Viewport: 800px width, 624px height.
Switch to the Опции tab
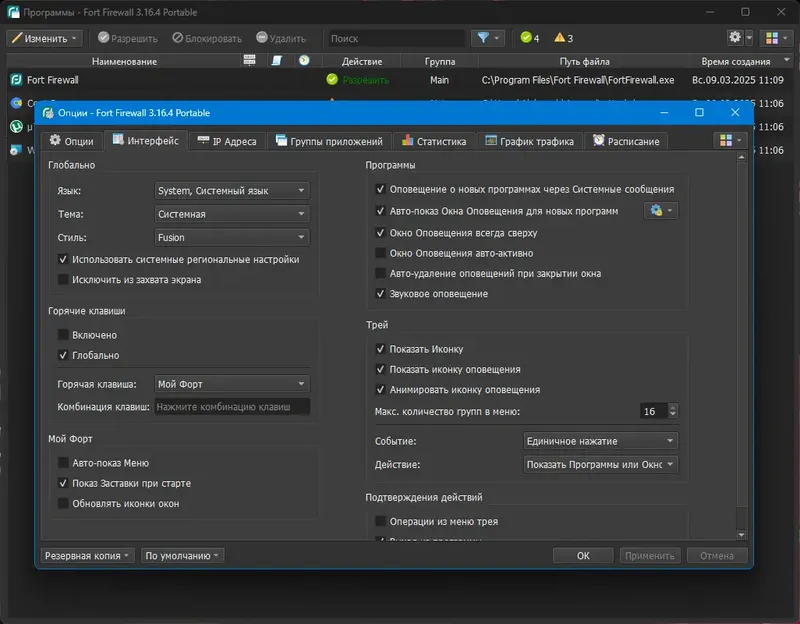[71, 141]
